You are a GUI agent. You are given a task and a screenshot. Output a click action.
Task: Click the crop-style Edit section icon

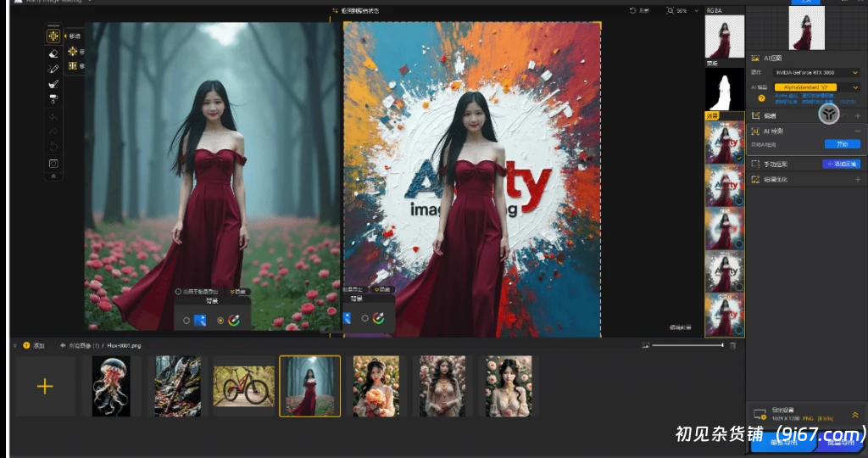(x=755, y=115)
